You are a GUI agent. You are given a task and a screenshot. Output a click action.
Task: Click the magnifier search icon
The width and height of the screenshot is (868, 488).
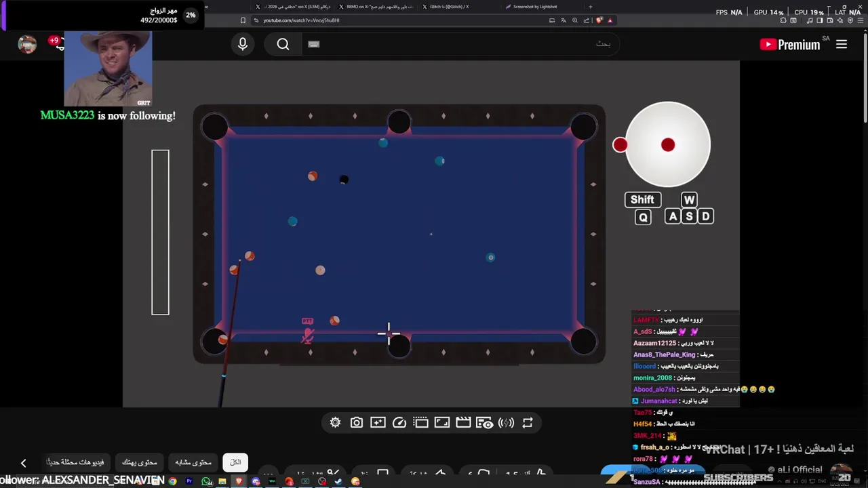click(283, 44)
